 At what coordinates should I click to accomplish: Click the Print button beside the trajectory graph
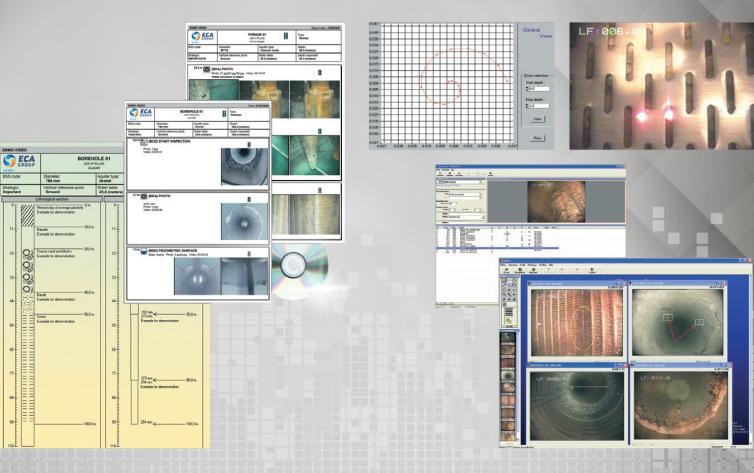(x=538, y=138)
